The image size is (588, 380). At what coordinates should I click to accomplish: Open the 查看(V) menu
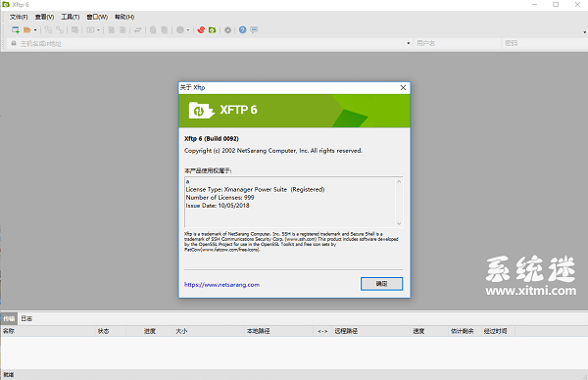coord(45,17)
